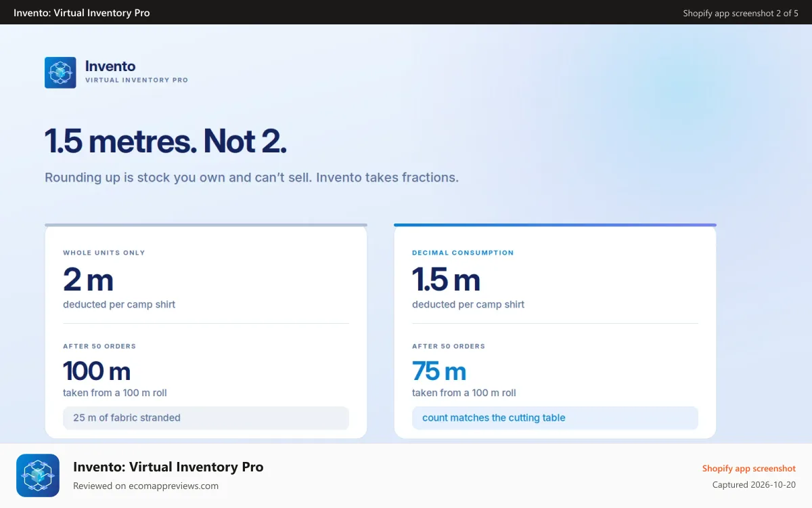812x508 pixels.
Task: Click 'taken from a 100 m roll' under 75 m
Action: point(464,393)
